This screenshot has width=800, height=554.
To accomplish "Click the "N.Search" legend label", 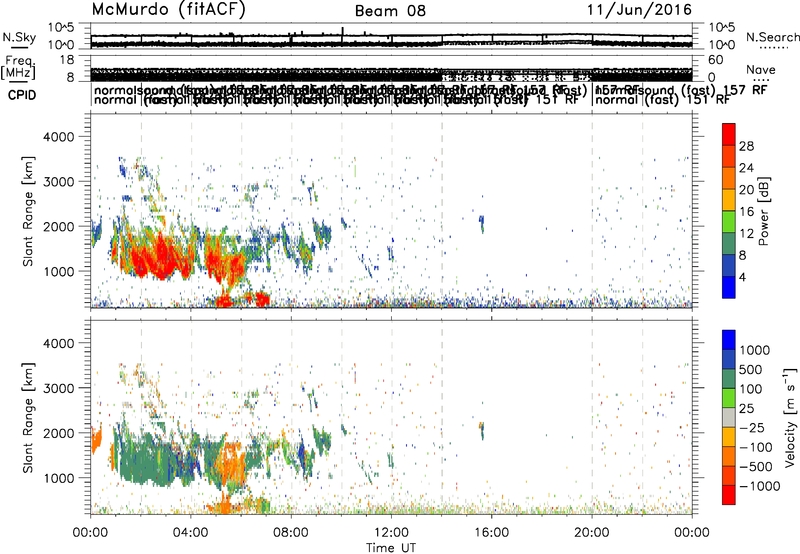I will pyautogui.click(x=773, y=37).
